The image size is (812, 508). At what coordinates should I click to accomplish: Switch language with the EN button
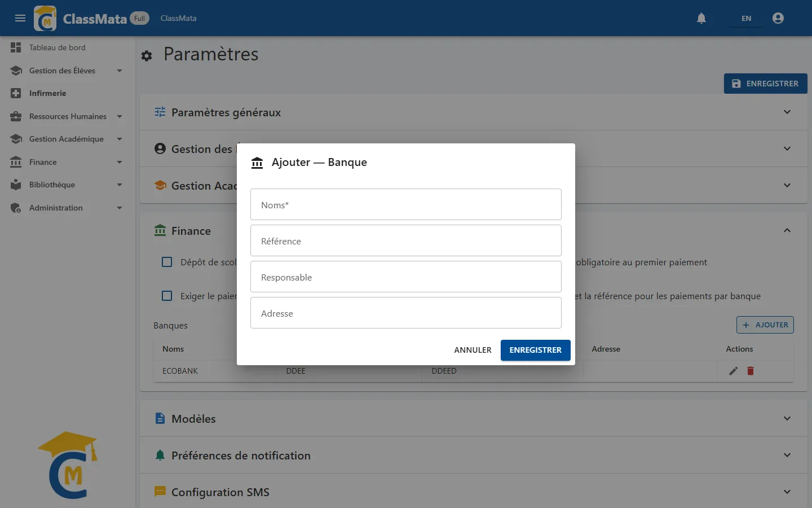746,18
